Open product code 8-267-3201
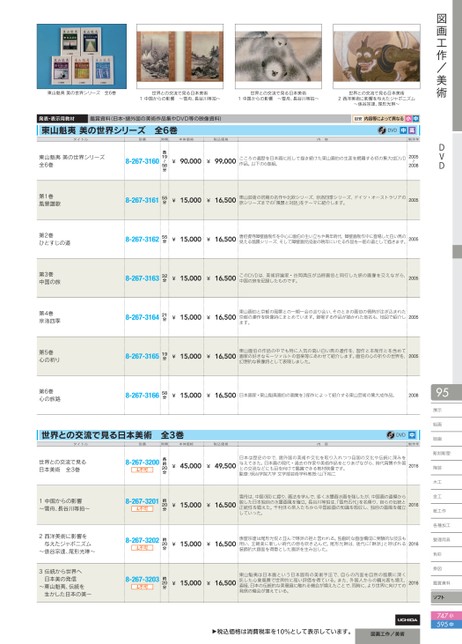 pyautogui.click(x=142, y=501)
